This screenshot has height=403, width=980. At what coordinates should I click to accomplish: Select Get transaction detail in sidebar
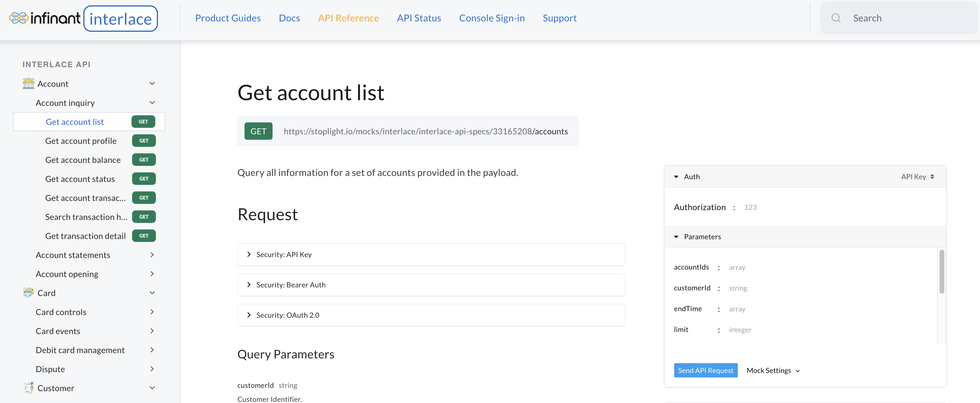pos(85,236)
